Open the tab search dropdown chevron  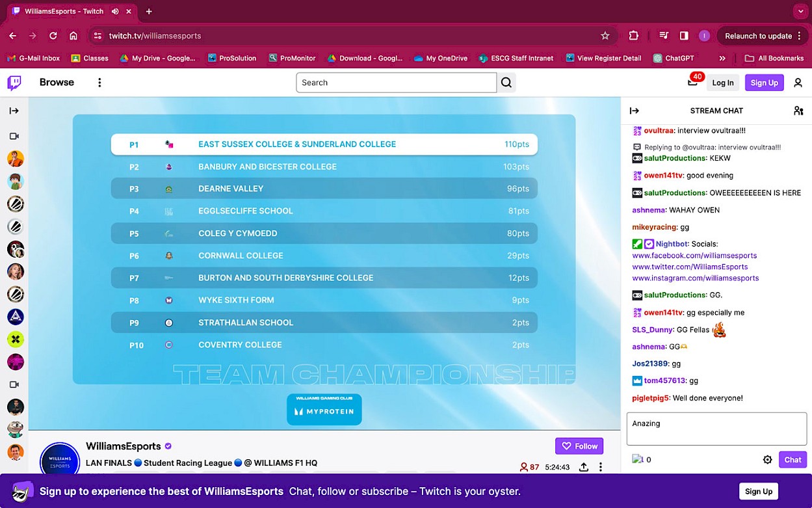801,12
